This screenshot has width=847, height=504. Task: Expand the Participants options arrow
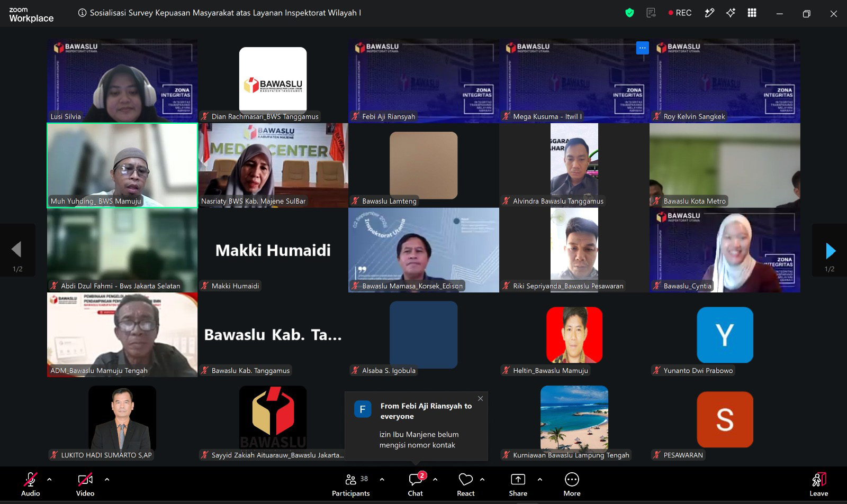click(382, 480)
